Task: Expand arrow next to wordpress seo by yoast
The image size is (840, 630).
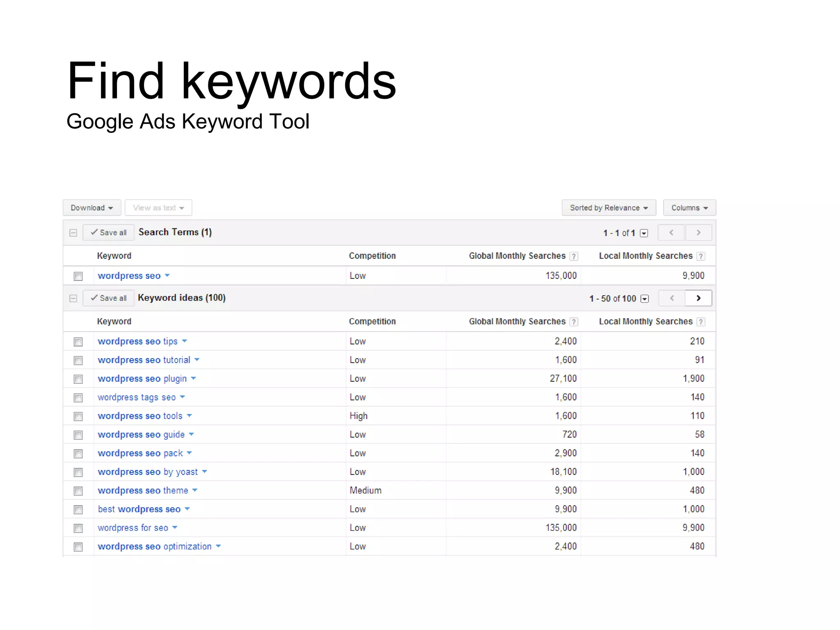Action: (x=205, y=472)
